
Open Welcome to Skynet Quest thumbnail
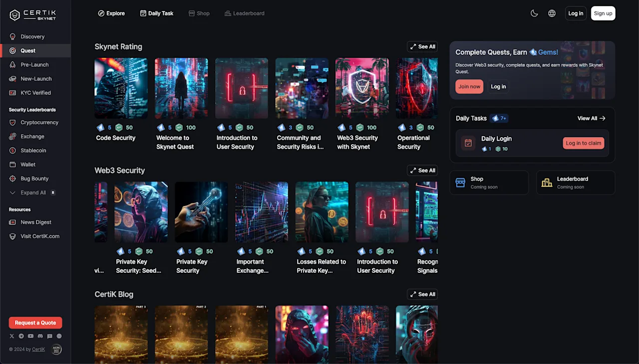coord(181,88)
